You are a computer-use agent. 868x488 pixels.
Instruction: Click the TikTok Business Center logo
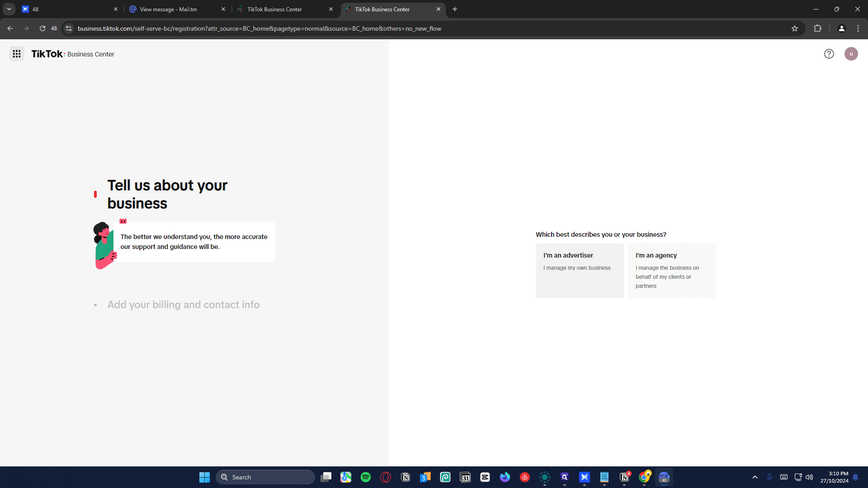(x=73, y=54)
